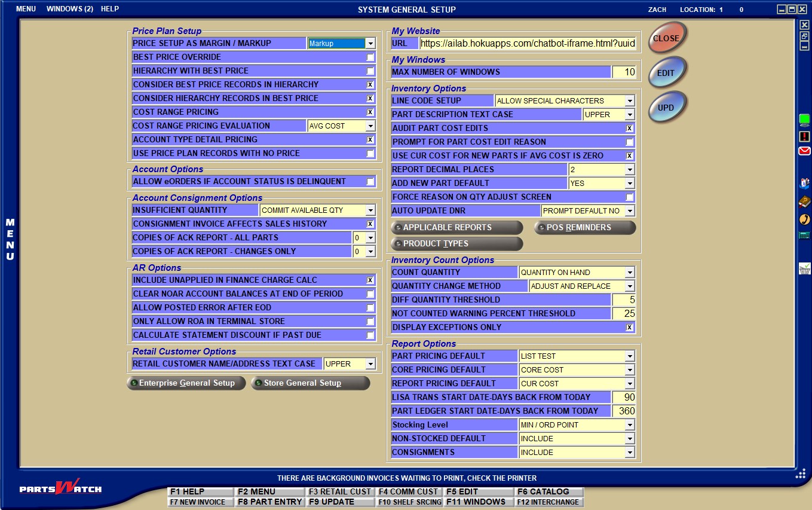Click the Store General Setup button
The height and width of the screenshot is (510, 812).
[x=310, y=383]
